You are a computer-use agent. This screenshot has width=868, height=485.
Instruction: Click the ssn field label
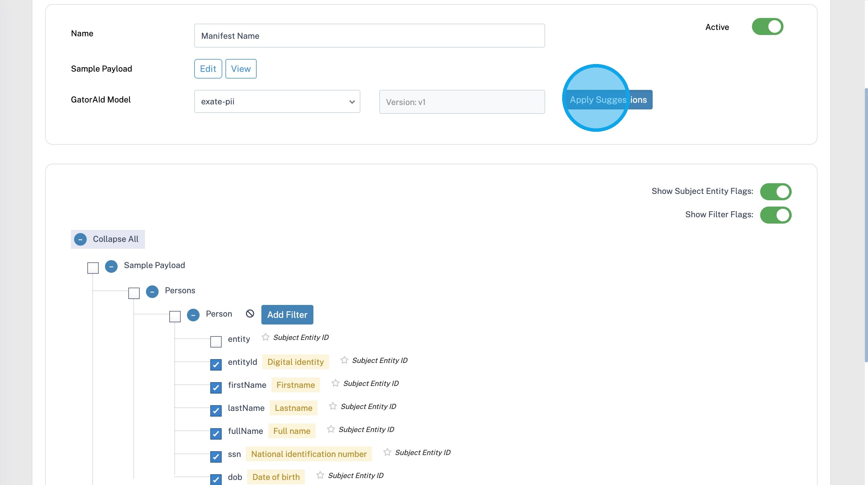[x=234, y=454]
